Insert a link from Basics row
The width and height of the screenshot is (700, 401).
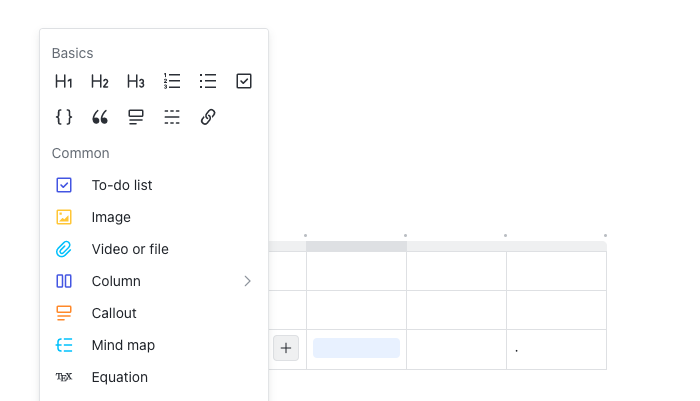[208, 117]
